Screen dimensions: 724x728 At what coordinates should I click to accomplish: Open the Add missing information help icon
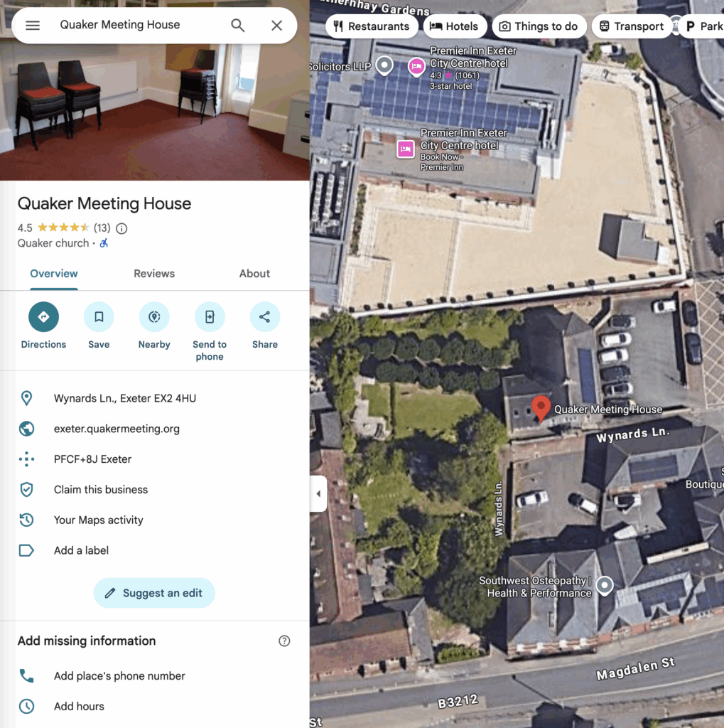tap(284, 641)
